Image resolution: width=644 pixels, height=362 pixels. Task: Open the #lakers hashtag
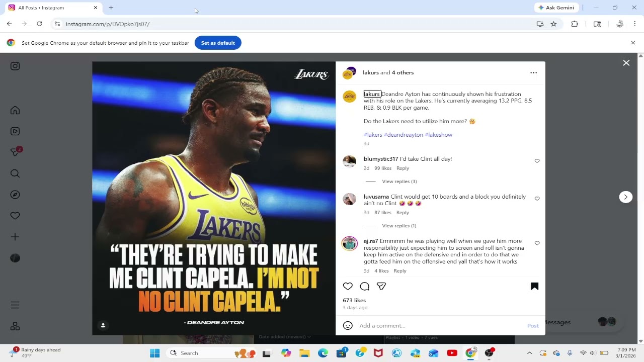(x=373, y=135)
